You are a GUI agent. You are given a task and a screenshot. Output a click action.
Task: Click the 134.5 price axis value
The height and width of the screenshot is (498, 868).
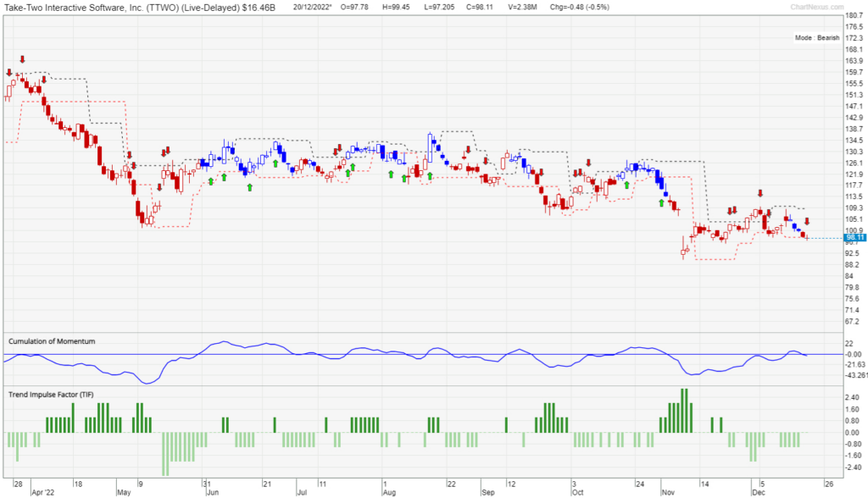tap(854, 140)
